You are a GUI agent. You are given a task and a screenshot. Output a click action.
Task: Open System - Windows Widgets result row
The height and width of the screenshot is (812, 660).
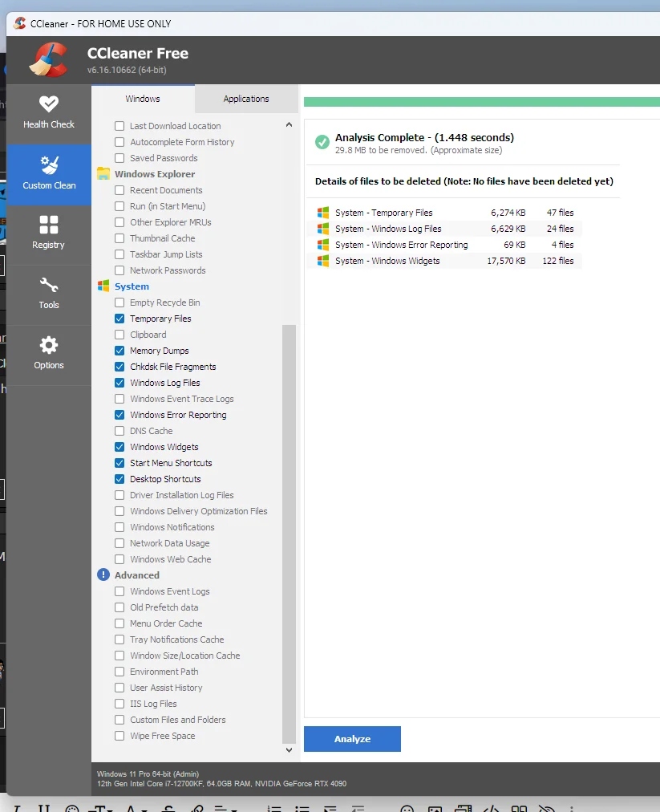point(444,261)
